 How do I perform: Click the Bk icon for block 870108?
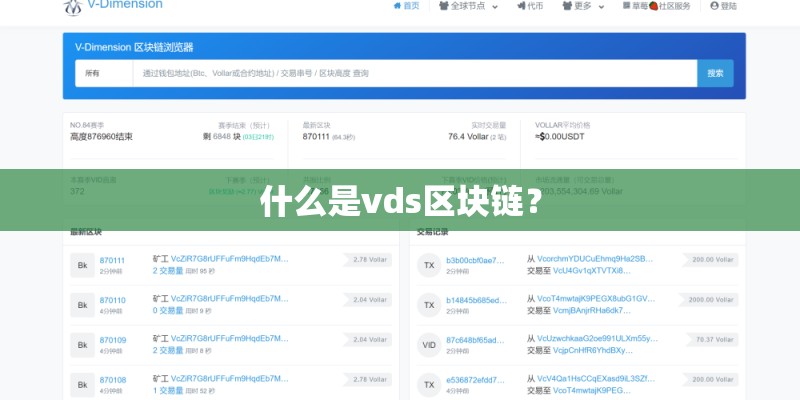click(83, 385)
